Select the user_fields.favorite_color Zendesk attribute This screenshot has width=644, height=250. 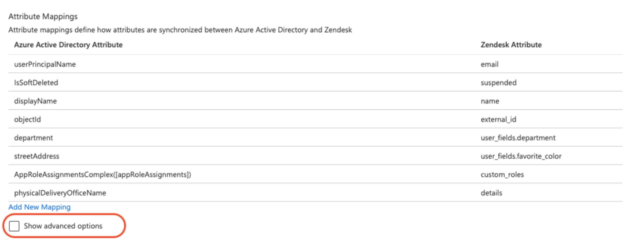tap(521, 156)
